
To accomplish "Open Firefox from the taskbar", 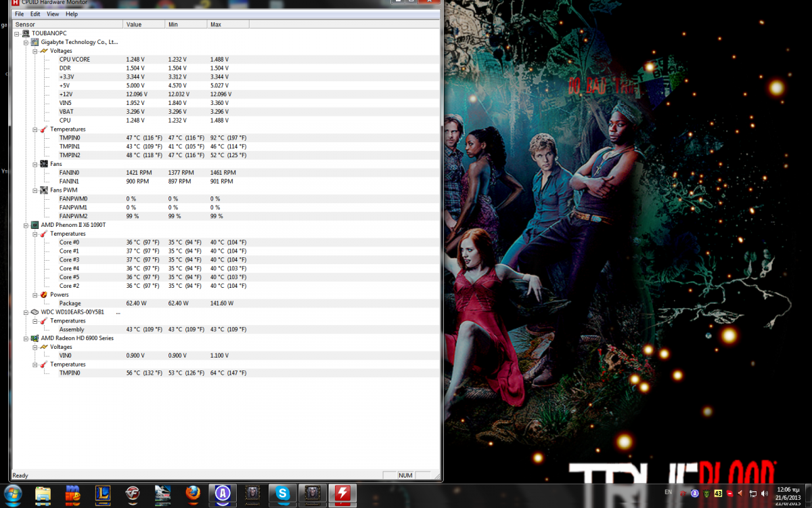I will coord(194,494).
